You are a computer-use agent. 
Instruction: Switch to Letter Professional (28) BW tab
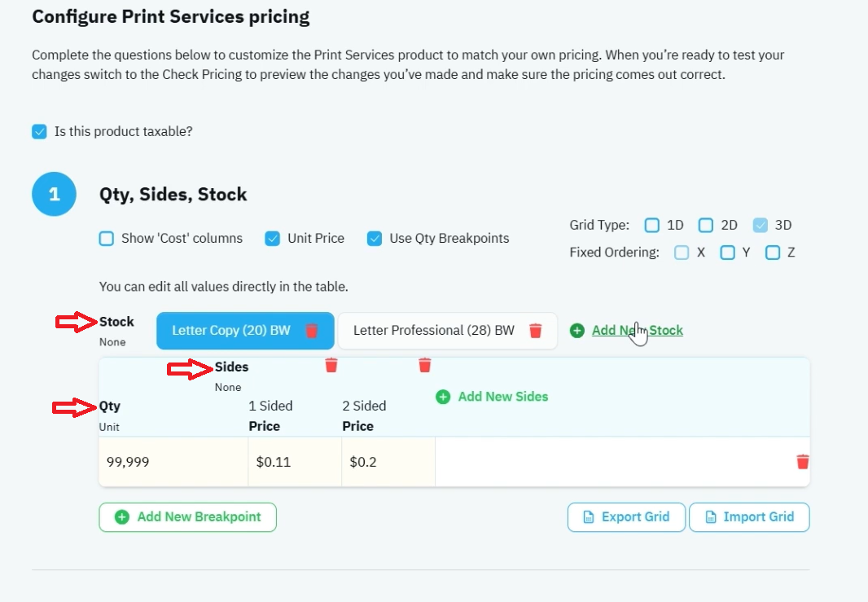click(x=433, y=331)
